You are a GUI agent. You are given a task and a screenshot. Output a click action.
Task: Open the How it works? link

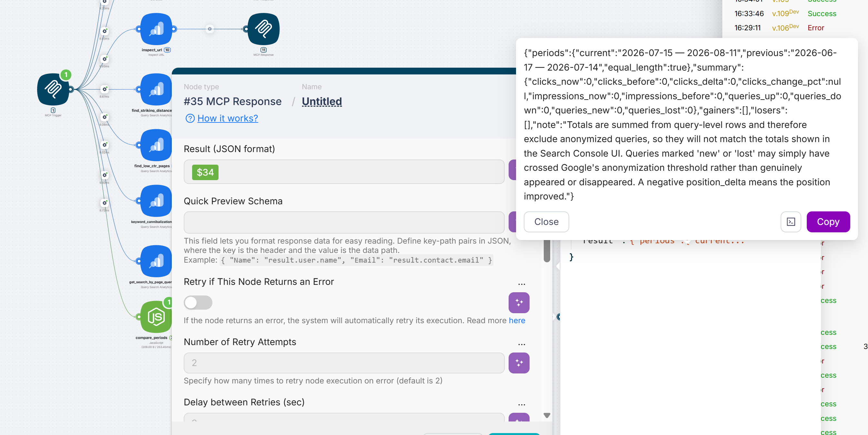(x=228, y=118)
